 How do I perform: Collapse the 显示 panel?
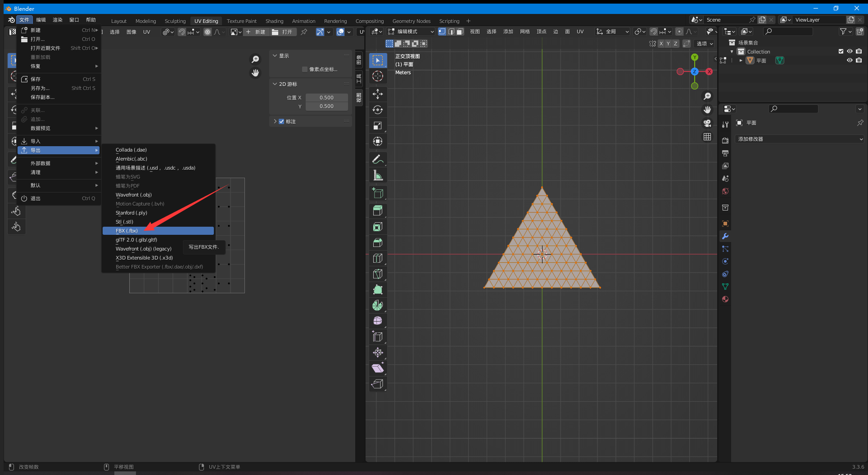[275, 56]
